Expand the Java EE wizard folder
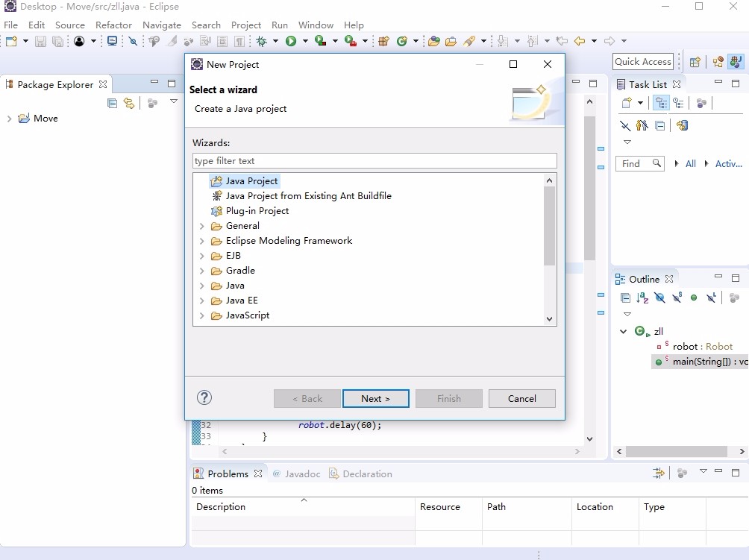 [201, 301]
